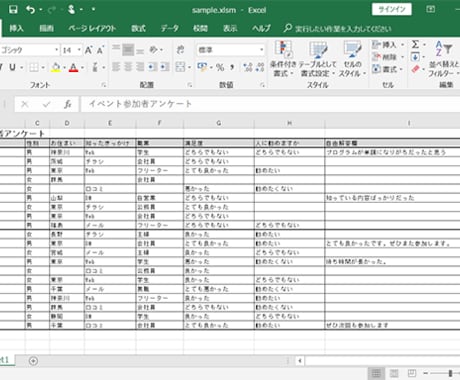Align text left

tap(116, 67)
